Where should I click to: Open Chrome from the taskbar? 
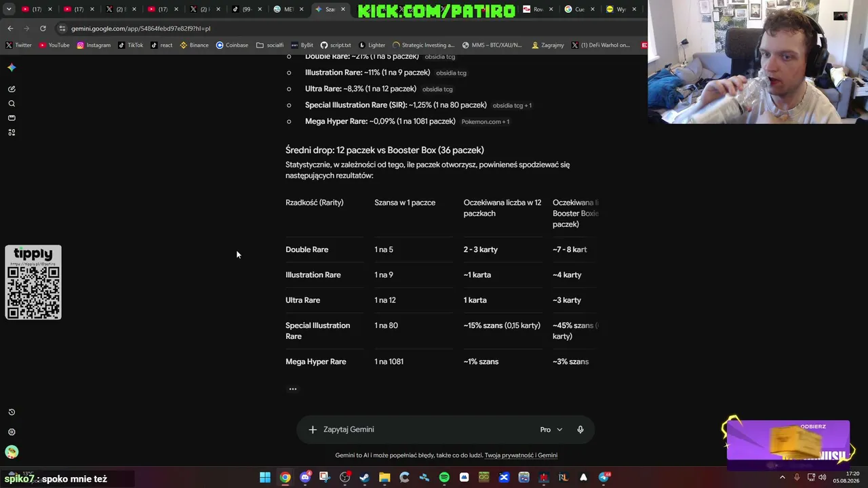285,478
